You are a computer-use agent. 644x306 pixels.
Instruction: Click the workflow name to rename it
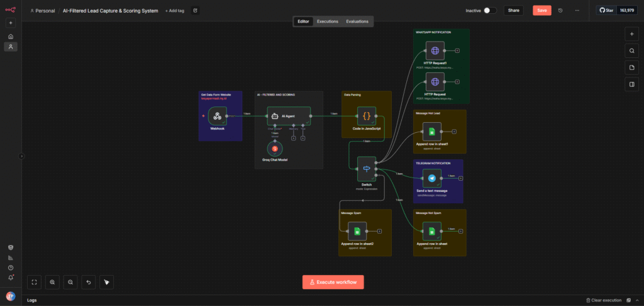(111, 11)
